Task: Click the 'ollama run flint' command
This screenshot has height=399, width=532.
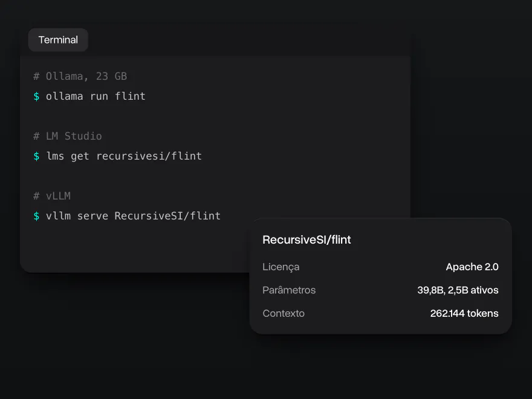Action: pos(96,96)
